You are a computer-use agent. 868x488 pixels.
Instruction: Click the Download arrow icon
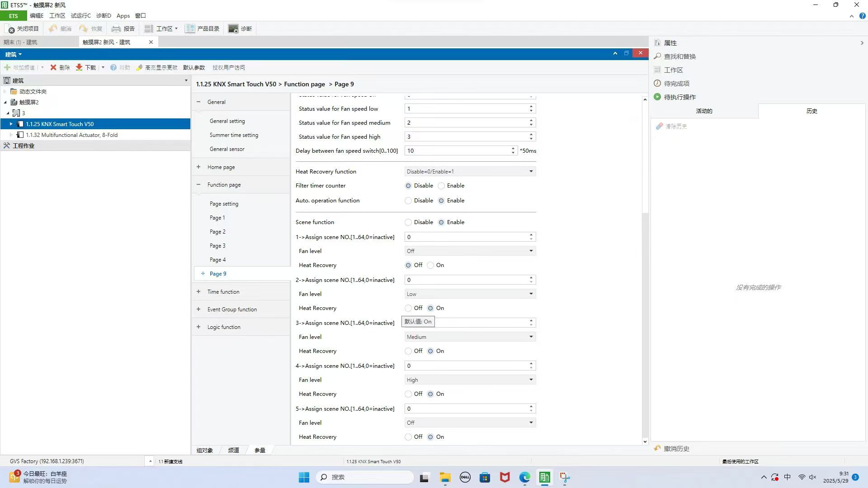click(79, 68)
